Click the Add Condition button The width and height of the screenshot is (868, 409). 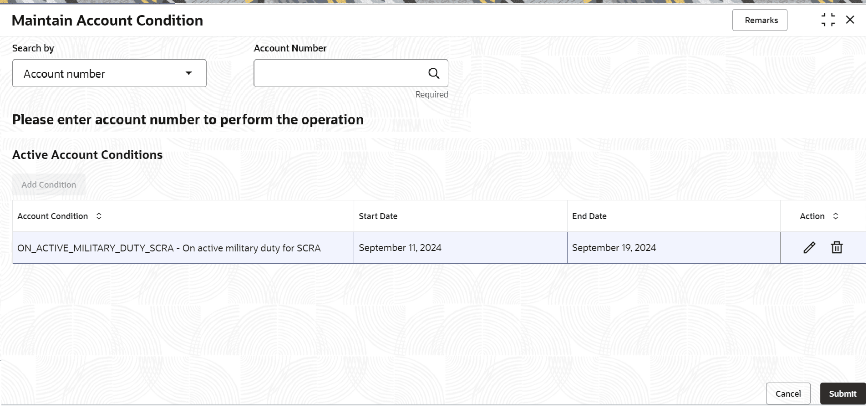pos(49,185)
